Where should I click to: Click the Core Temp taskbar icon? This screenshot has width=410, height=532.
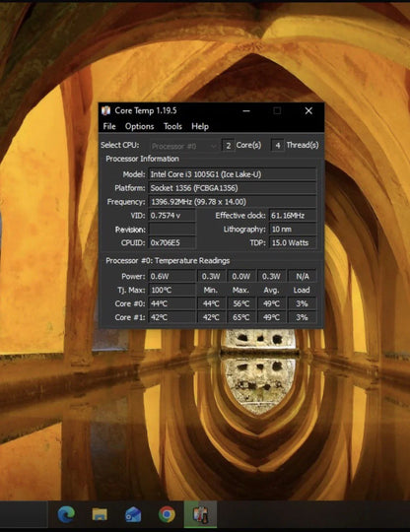200,514
